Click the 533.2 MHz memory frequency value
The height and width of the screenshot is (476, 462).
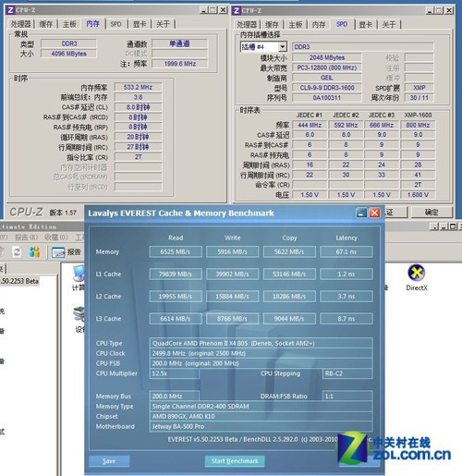(x=138, y=87)
